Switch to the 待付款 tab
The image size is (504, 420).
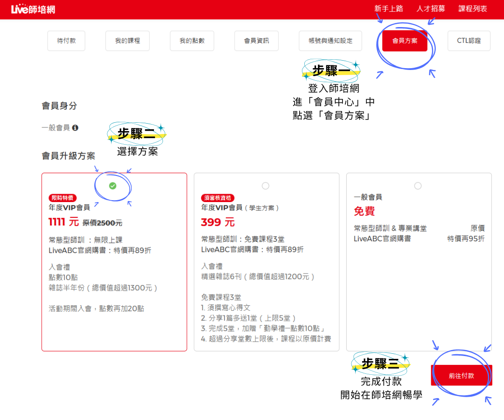(66, 41)
